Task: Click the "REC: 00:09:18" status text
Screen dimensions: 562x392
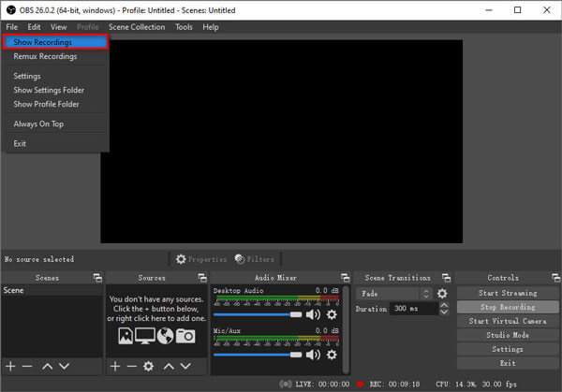Action: (x=394, y=385)
